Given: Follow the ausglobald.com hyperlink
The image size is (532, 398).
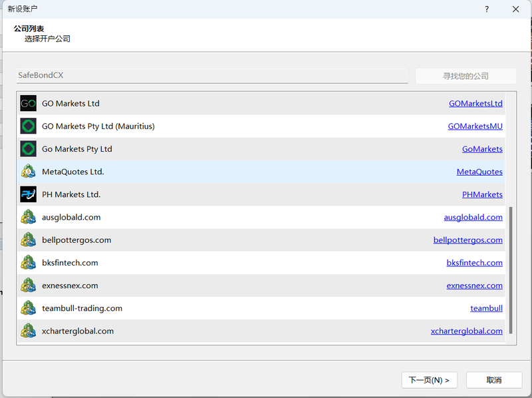Looking at the screenshot, I should [x=473, y=217].
